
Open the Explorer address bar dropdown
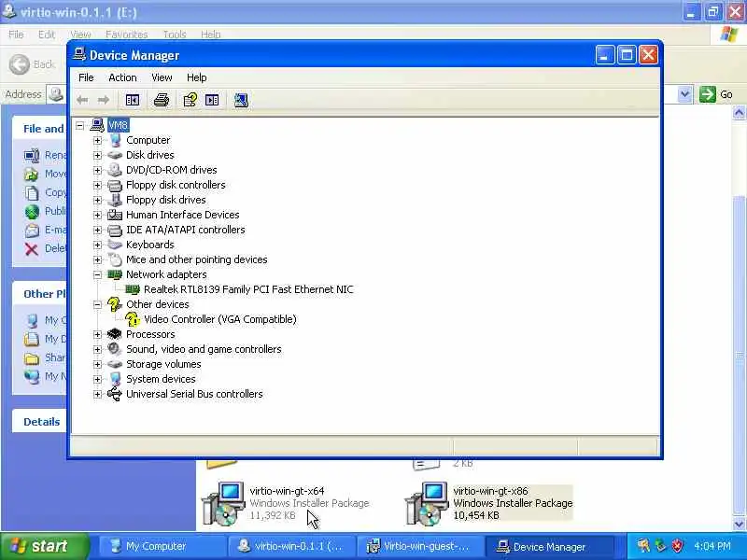tap(684, 94)
